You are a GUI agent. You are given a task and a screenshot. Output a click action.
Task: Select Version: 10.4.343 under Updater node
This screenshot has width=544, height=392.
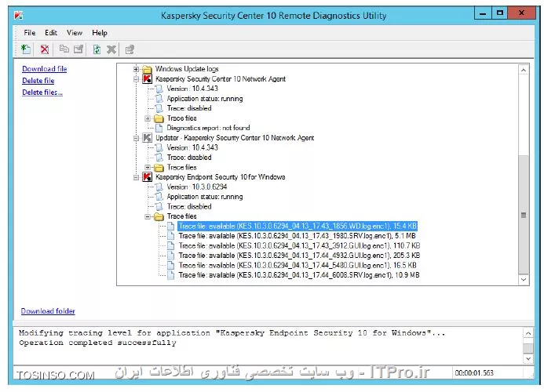point(192,147)
